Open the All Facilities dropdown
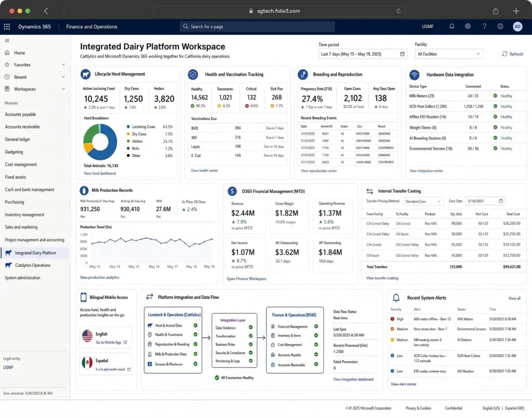The image size is (532, 418). click(449, 54)
